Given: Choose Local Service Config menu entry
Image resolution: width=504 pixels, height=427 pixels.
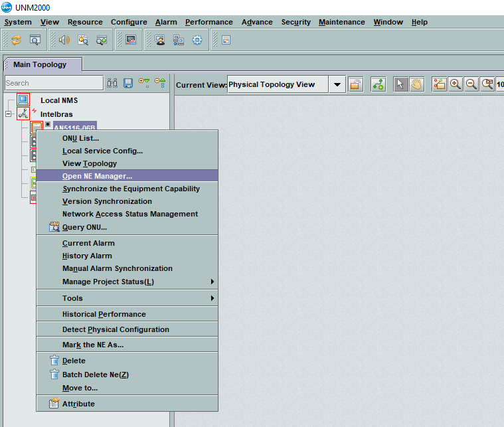Looking at the screenshot, I should (127, 151).
